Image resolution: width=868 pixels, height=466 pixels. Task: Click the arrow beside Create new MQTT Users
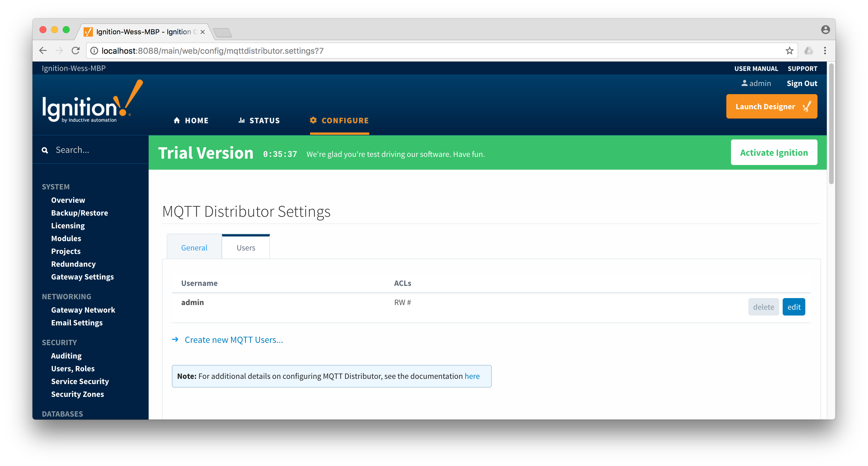click(175, 339)
